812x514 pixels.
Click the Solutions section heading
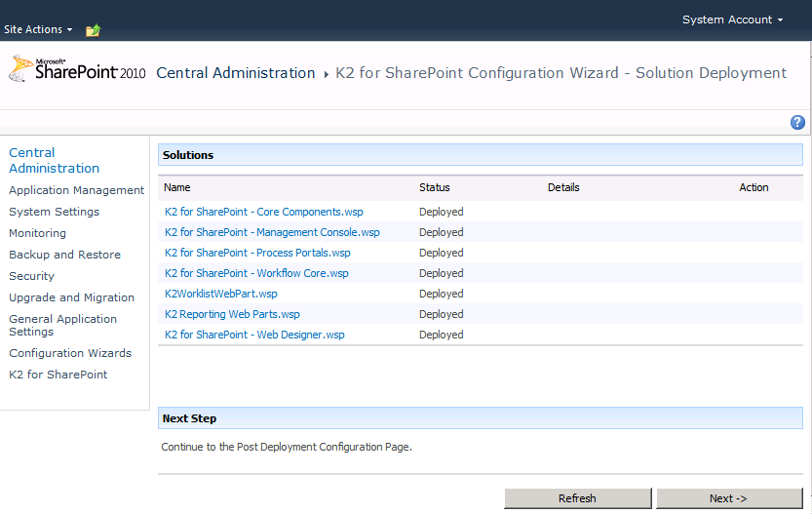(x=188, y=155)
